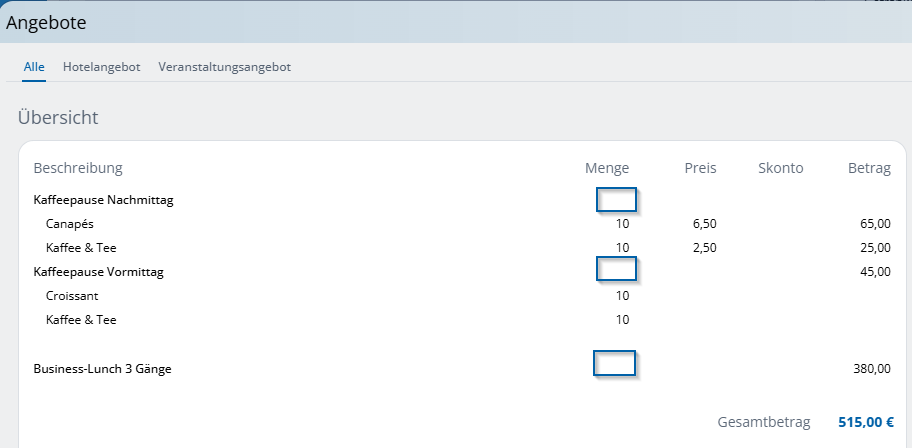Select the Business-Lunch 3 Gänge entry

click(x=102, y=369)
